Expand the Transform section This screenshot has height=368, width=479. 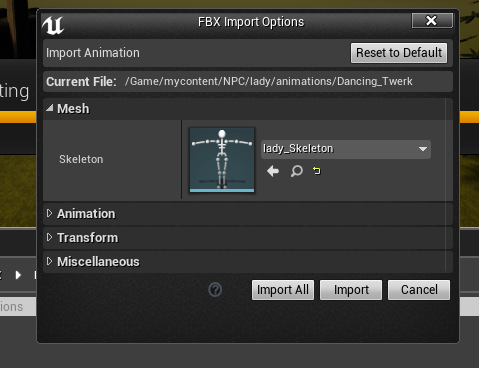50,237
